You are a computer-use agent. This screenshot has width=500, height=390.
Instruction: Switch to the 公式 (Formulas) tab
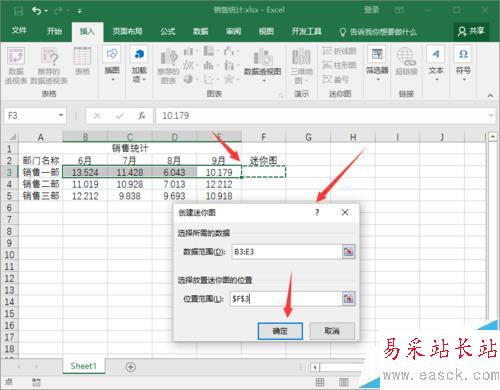pos(168,31)
